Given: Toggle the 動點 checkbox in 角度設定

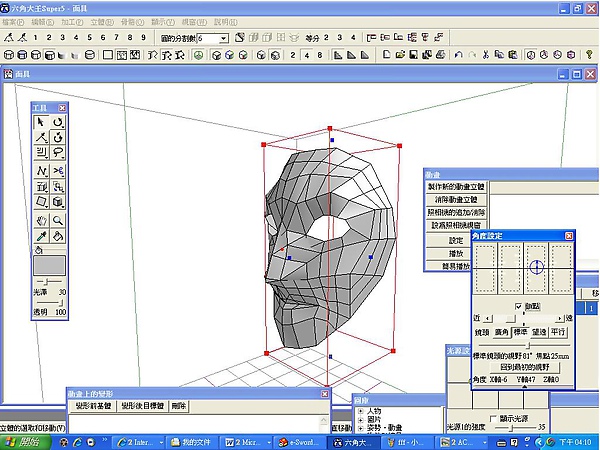Looking at the screenshot, I should 518,307.
